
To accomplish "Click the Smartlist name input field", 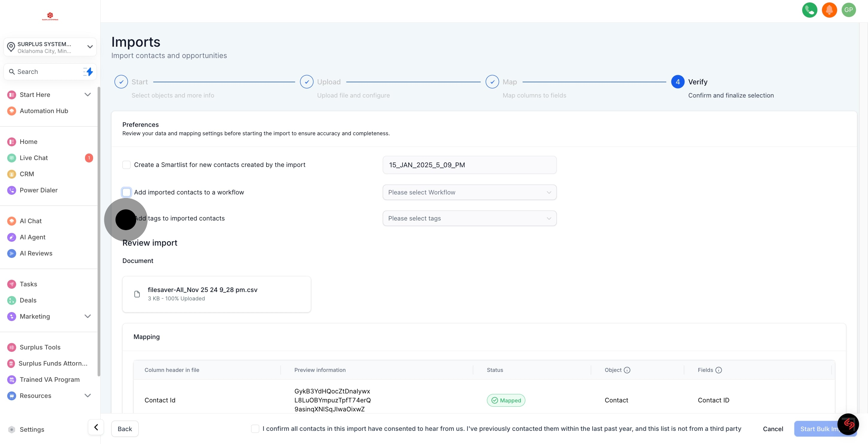I will (x=469, y=165).
